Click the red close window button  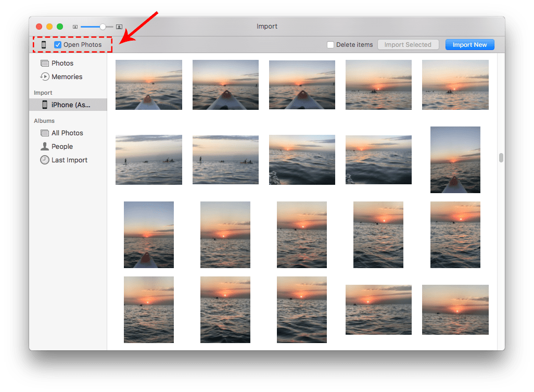point(39,27)
